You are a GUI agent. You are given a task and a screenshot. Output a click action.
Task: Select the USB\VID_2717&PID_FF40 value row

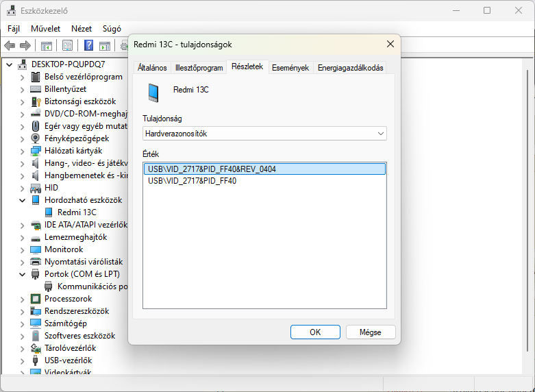265,181
